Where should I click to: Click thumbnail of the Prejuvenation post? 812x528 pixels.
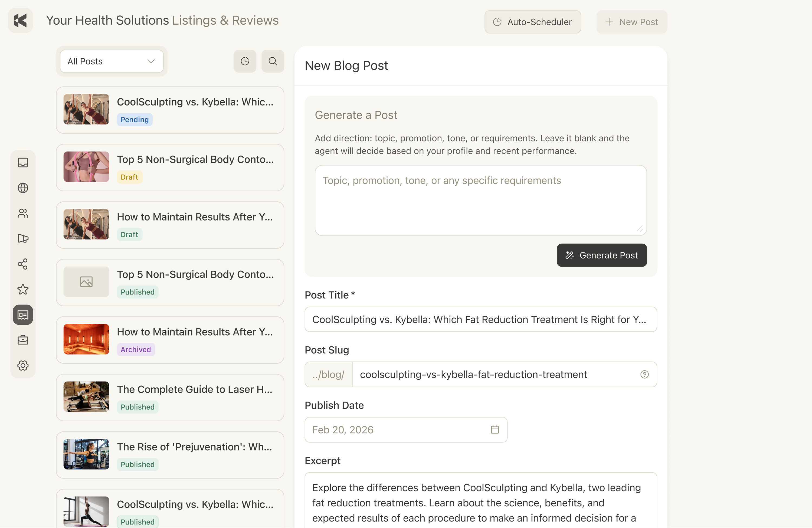click(86, 454)
